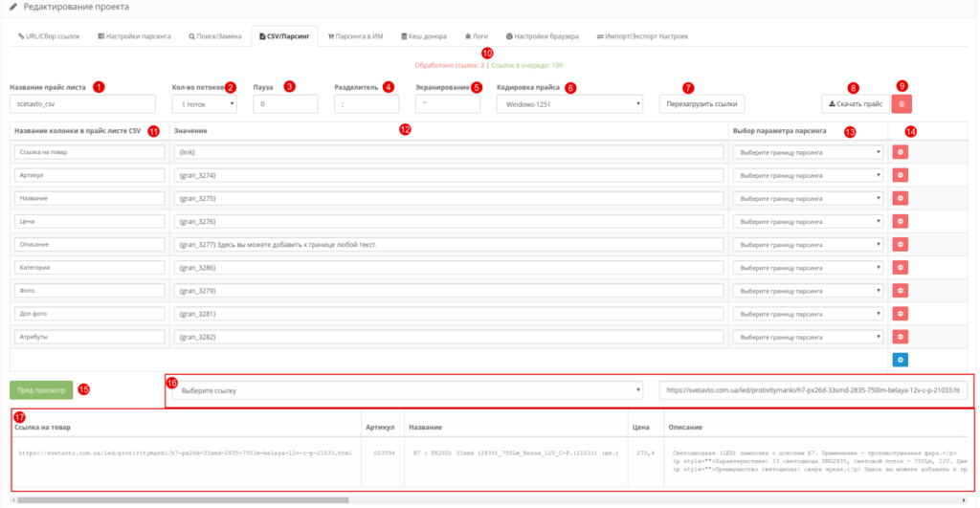Open parsing boundary dropdown for Цена
This screenshot has width=980, height=508.
click(808, 221)
